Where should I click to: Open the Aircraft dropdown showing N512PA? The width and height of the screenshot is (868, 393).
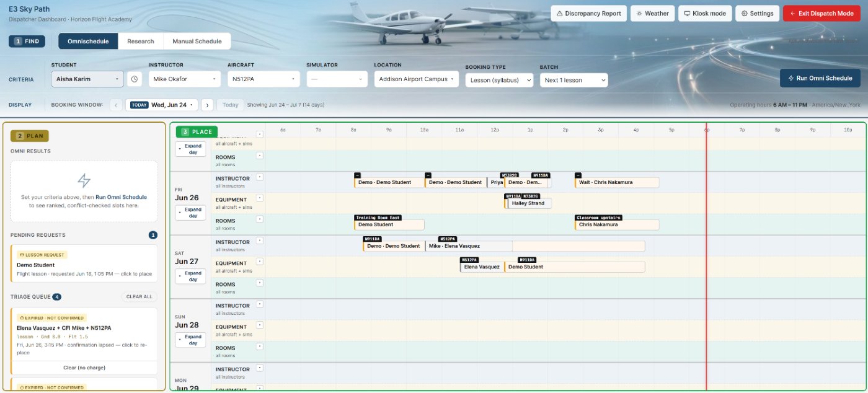[x=263, y=79]
